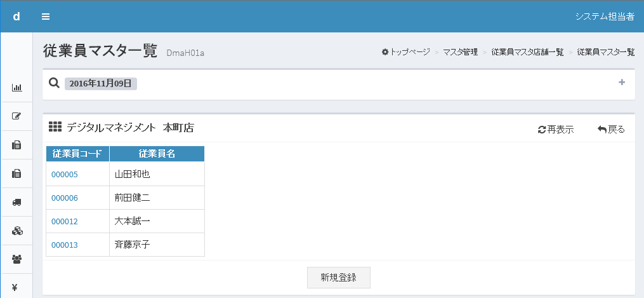Click the デジタルマネジメント 本町店 title
644x298 pixels.
coord(130,128)
